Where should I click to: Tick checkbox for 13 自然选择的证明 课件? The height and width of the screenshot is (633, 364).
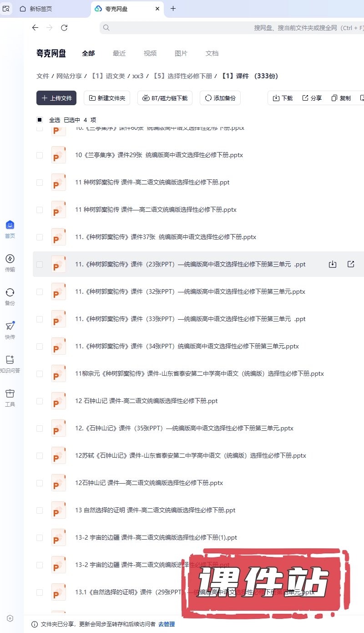click(x=40, y=510)
